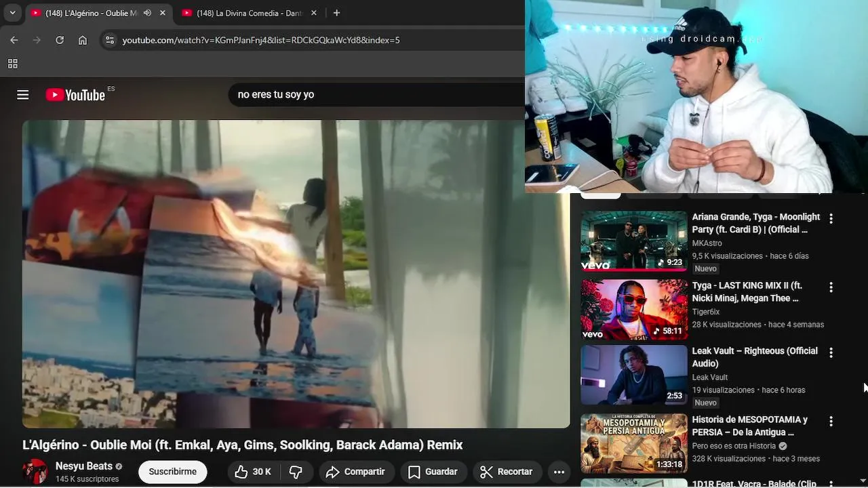Open Historia de MESOPOTAMIA thumbnail
Viewport: 868px width, 488px height.
(634, 443)
